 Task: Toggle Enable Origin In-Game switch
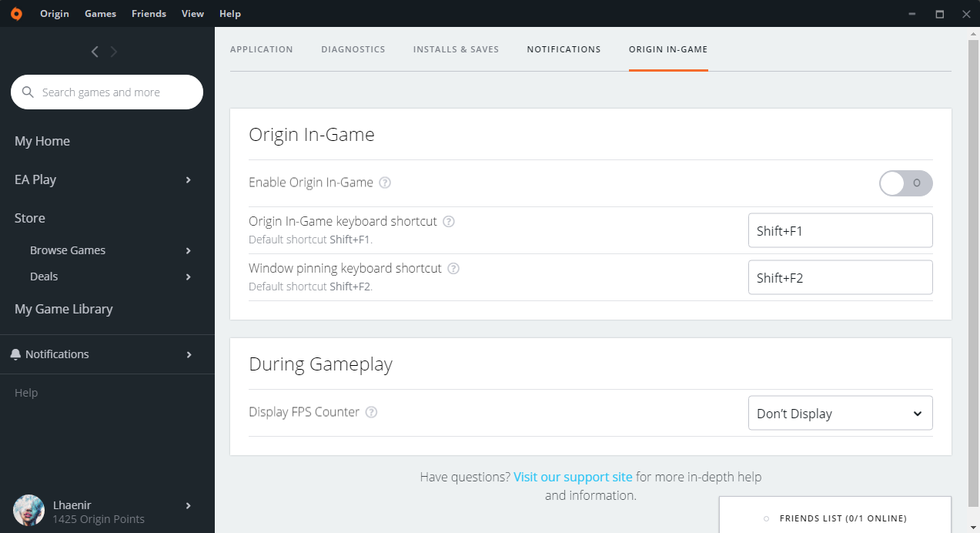point(905,183)
